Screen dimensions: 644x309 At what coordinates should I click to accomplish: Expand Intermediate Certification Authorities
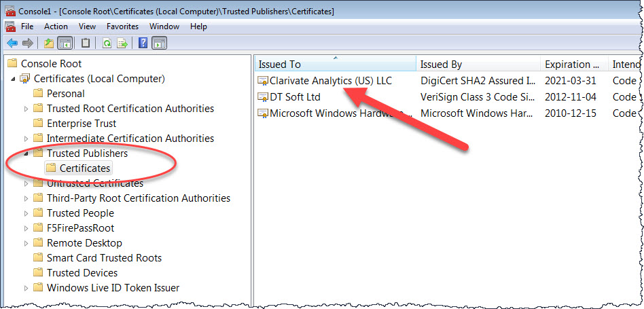click(26, 139)
